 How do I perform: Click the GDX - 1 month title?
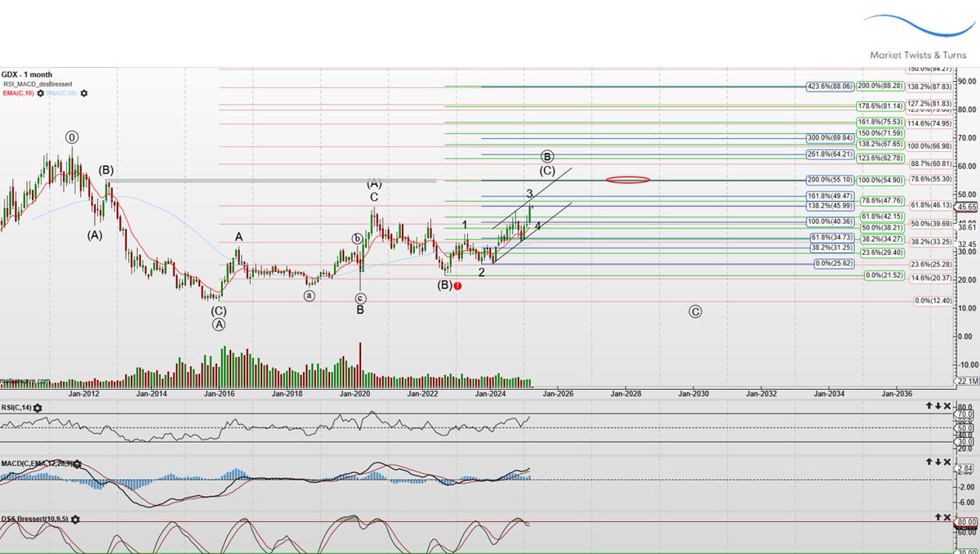25,74
